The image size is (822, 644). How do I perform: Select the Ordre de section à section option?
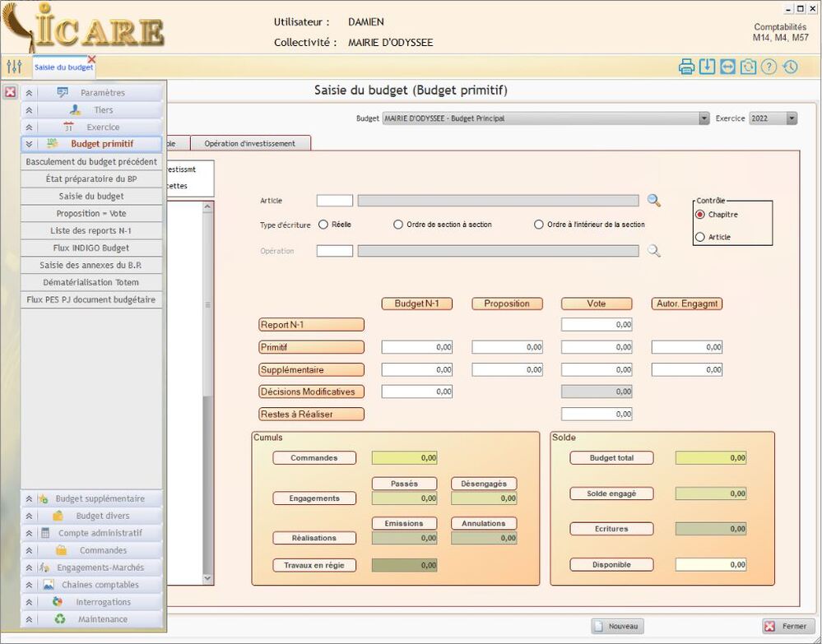pos(398,224)
